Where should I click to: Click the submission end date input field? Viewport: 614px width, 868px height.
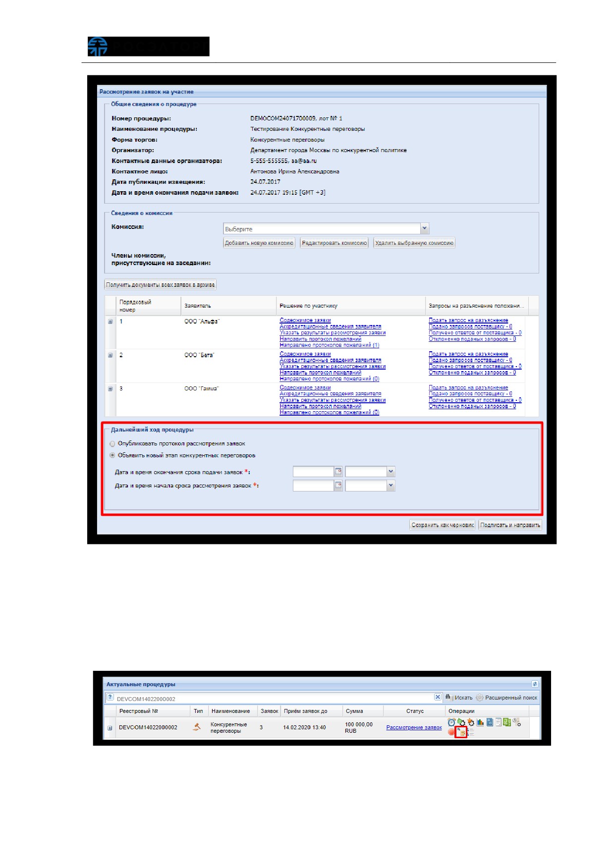(313, 471)
